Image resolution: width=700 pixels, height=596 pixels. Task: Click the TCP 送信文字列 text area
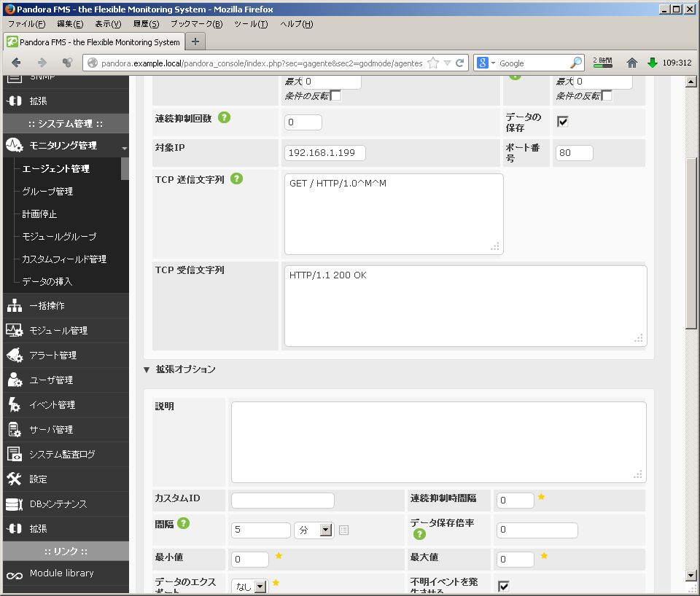pos(394,214)
